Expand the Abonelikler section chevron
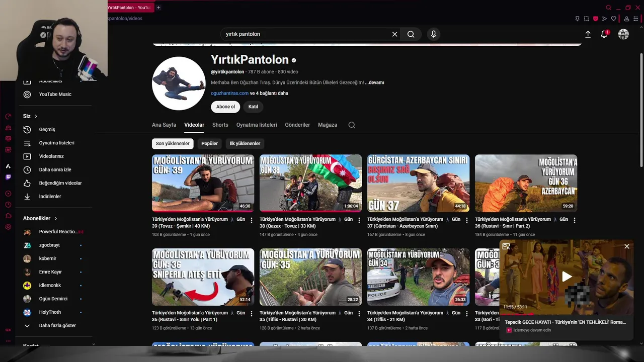 tap(55, 218)
